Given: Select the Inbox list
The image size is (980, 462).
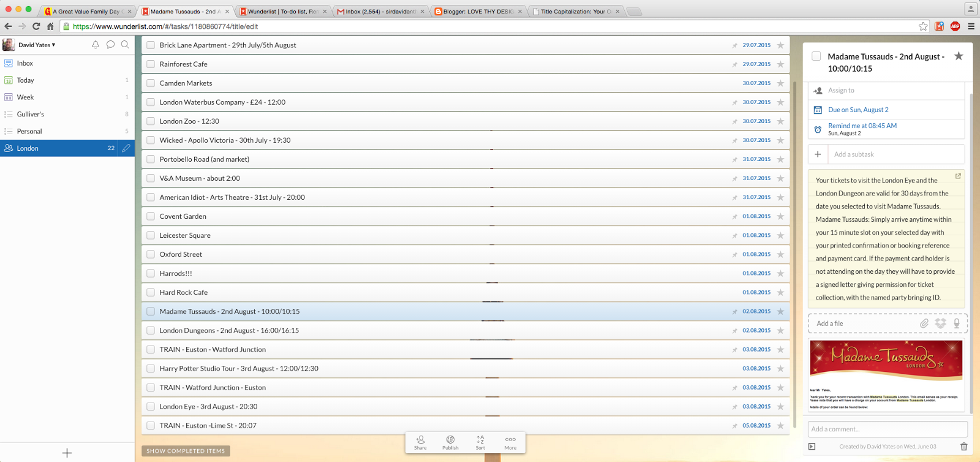Looking at the screenshot, I should [x=67, y=63].
